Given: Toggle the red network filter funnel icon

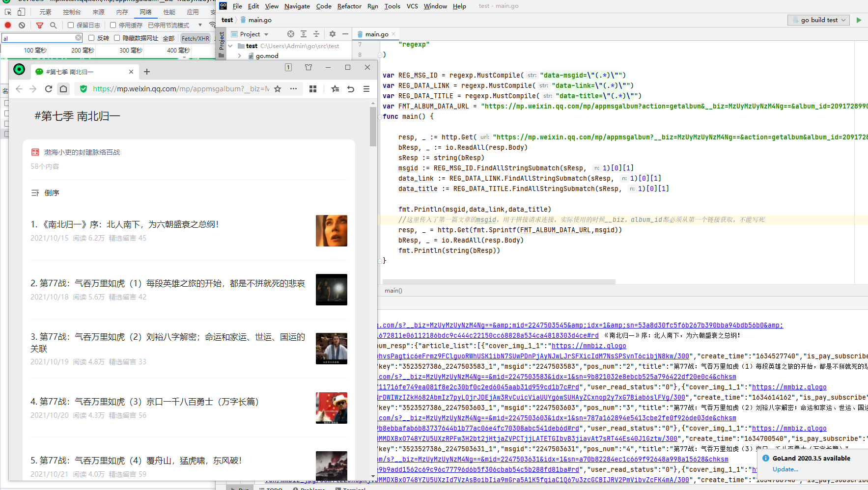Looking at the screenshot, I should click(x=40, y=25).
